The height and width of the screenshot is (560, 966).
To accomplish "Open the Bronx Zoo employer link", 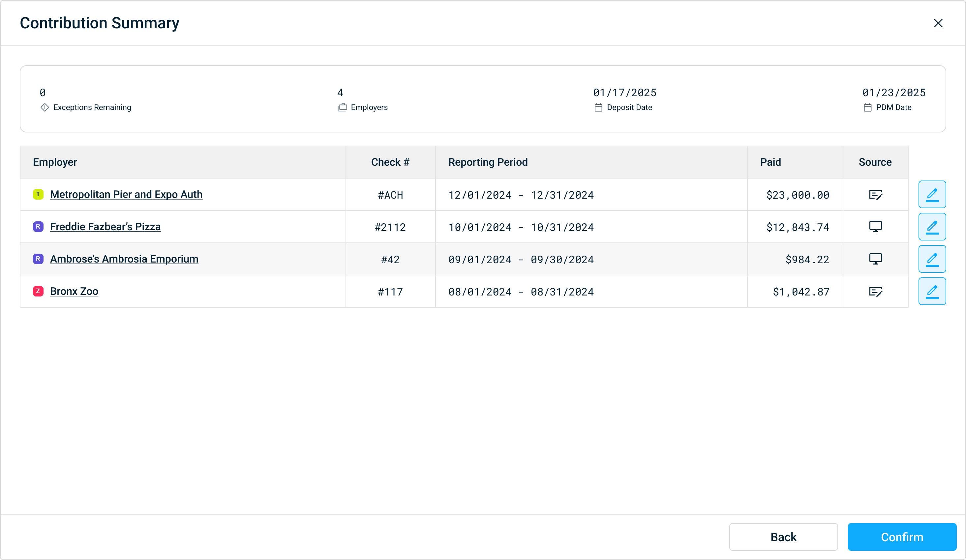I will [74, 291].
